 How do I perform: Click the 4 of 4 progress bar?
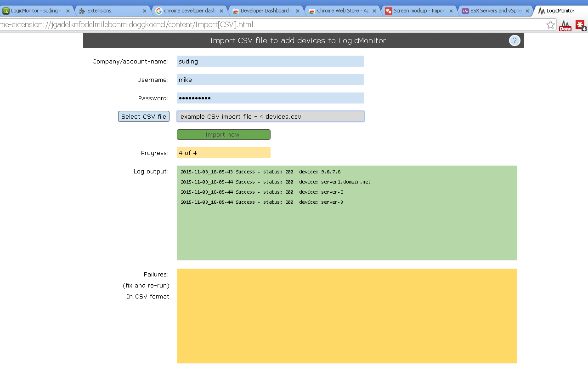[x=223, y=152]
